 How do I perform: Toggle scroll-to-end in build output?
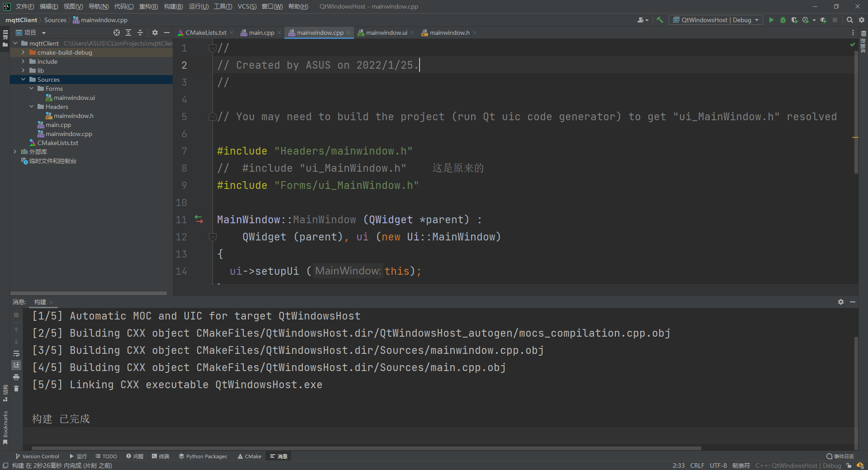pyautogui.click(x=16, y=365)
